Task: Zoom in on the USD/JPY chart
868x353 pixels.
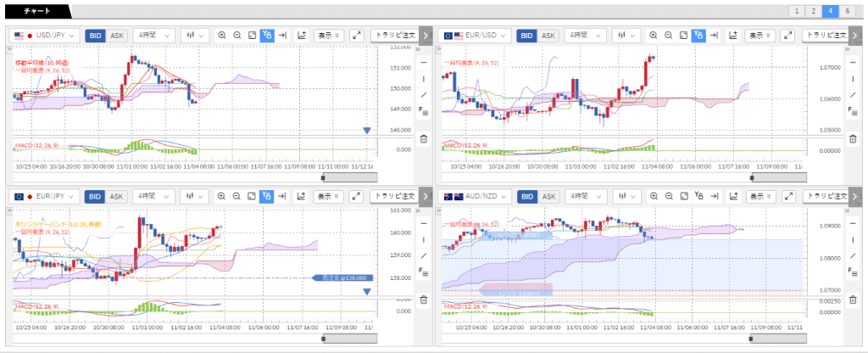Action: [222, 36]
